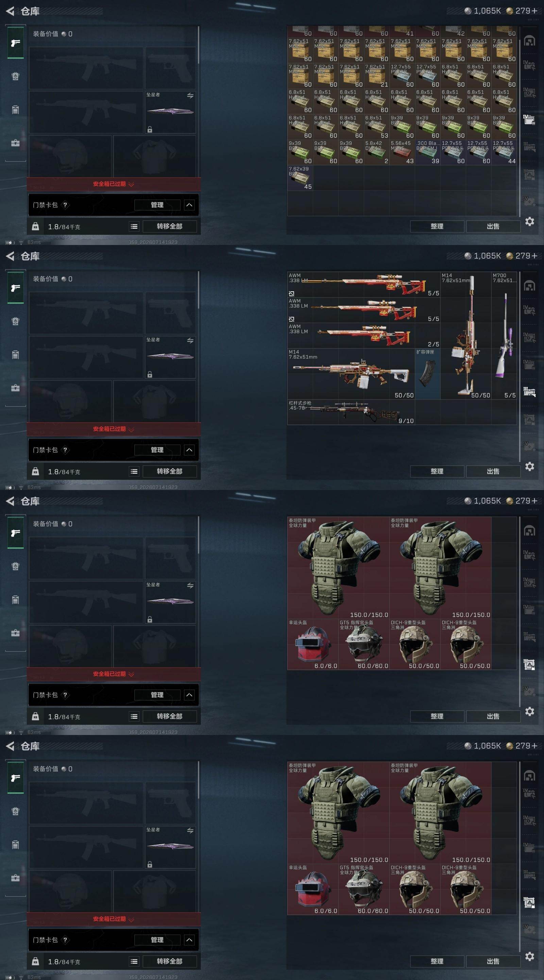544x980 pixels.
Task: Click loadout panel scrollbar in ammo screenshot
Action: (x=199, y=45)
